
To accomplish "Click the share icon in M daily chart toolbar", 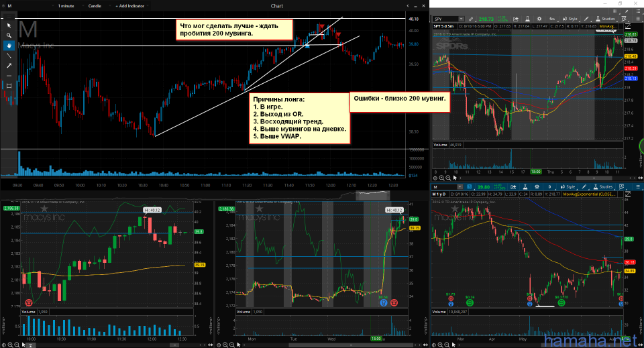I will click(513, 186).
